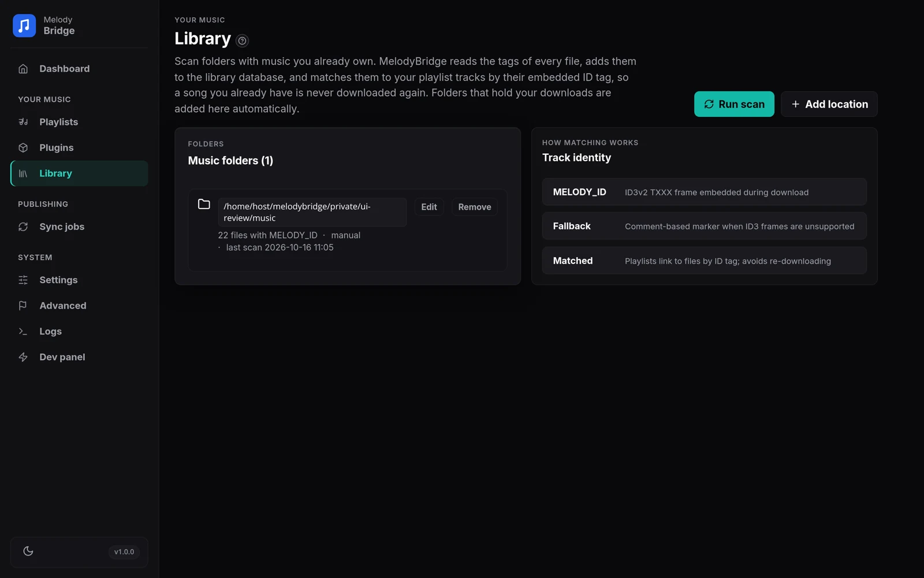Click the Logs terminal icon
The height and width of the screenshot is (578, 924).
[23, 331]
